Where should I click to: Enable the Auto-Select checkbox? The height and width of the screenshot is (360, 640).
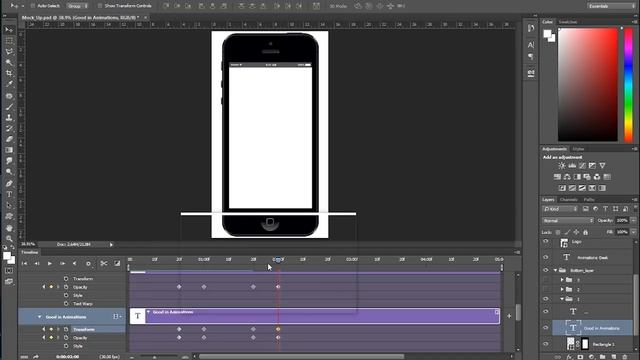(x=33, y=6)
